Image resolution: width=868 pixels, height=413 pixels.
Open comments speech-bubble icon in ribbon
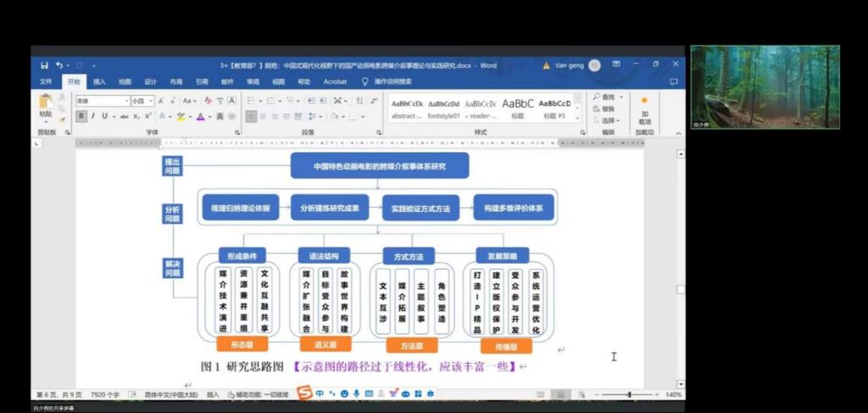[x=674, y=81]
